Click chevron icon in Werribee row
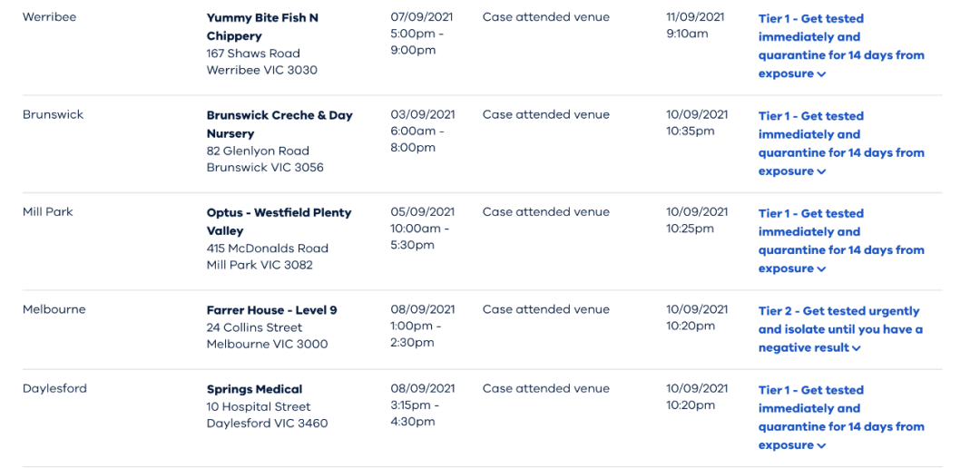The height and width of the screenshot is (468, 980). pos(821,74)
